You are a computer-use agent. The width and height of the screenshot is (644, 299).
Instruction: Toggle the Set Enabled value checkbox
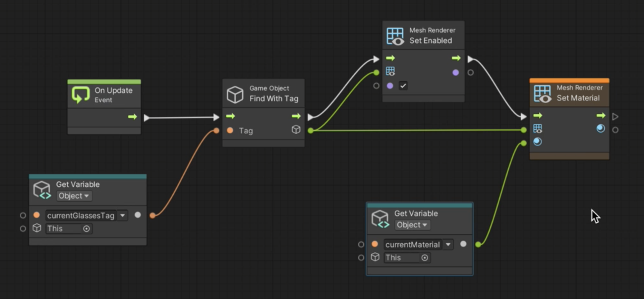tap(403, 86)
